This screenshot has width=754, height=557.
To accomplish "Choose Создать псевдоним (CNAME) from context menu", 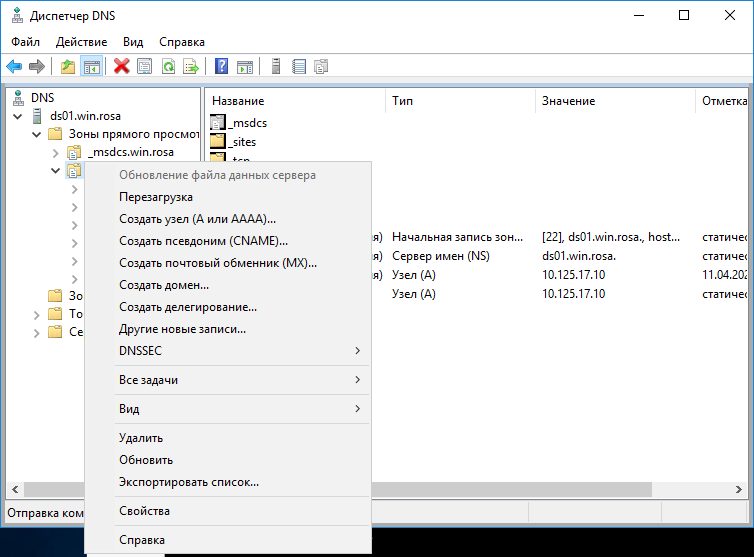I will [x=203, y=241].
